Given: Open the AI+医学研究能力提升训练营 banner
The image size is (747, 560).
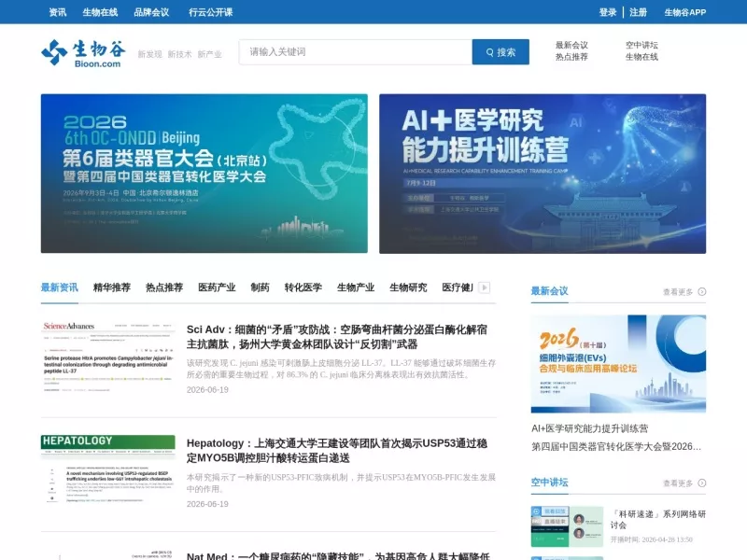Looking at the screenshot, I should (x=543, y=174).
